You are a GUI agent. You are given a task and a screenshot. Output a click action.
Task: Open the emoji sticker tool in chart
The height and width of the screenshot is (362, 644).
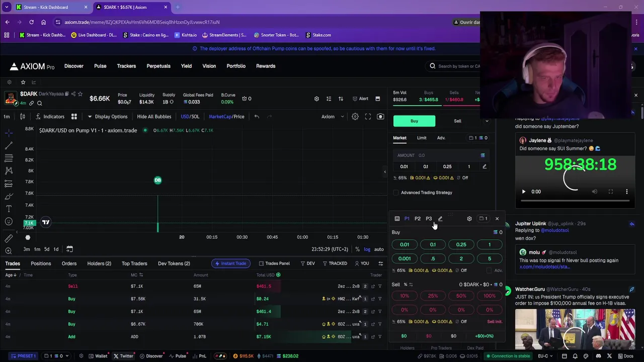coord(9,221)
